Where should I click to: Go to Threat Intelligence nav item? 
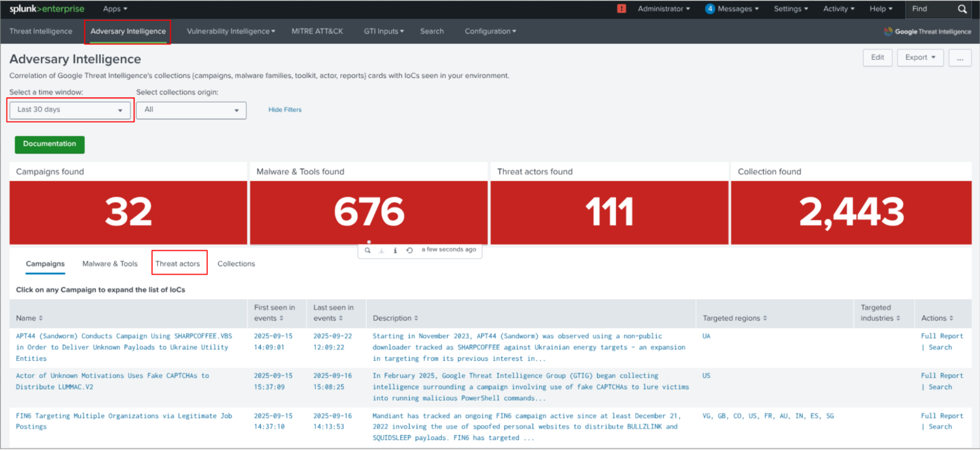point(41,31)
